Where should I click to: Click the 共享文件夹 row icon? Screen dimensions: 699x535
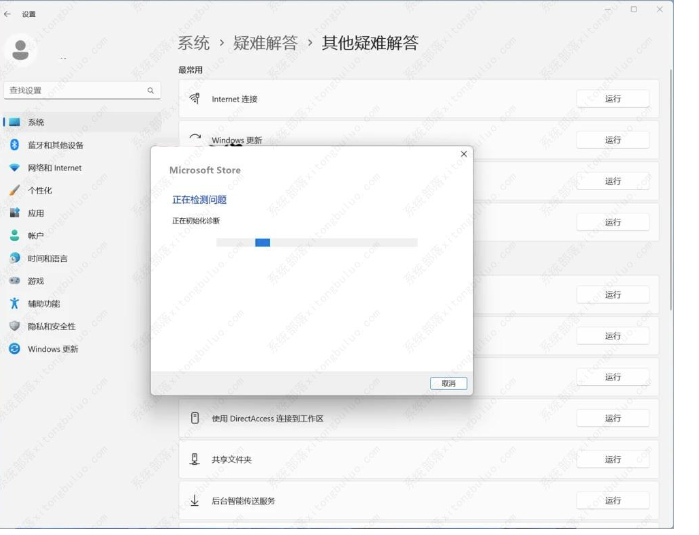(x=195, y=459)
